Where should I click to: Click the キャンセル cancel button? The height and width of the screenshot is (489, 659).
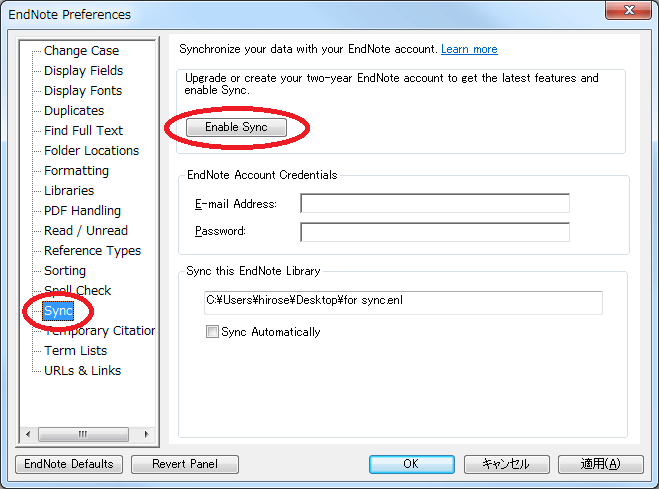506,464
